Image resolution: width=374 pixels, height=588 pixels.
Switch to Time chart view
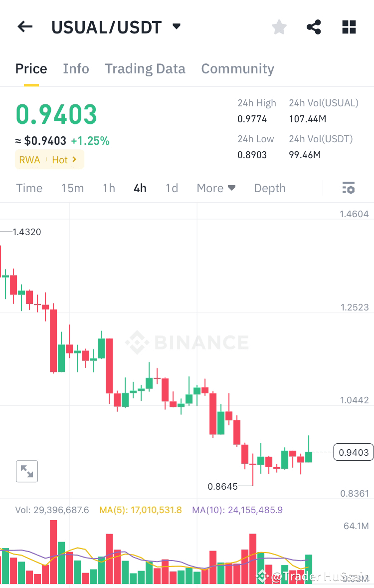[29, 188]
